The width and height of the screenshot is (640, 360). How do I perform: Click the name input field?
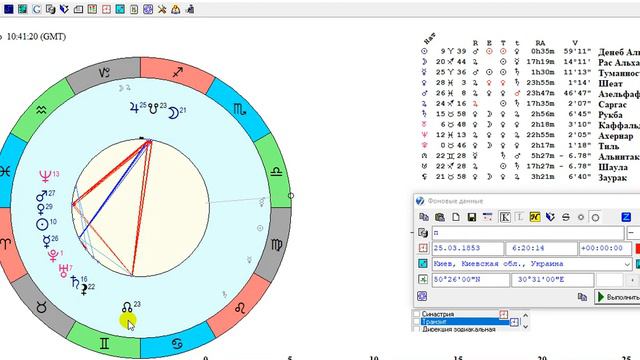pos(528,233)
